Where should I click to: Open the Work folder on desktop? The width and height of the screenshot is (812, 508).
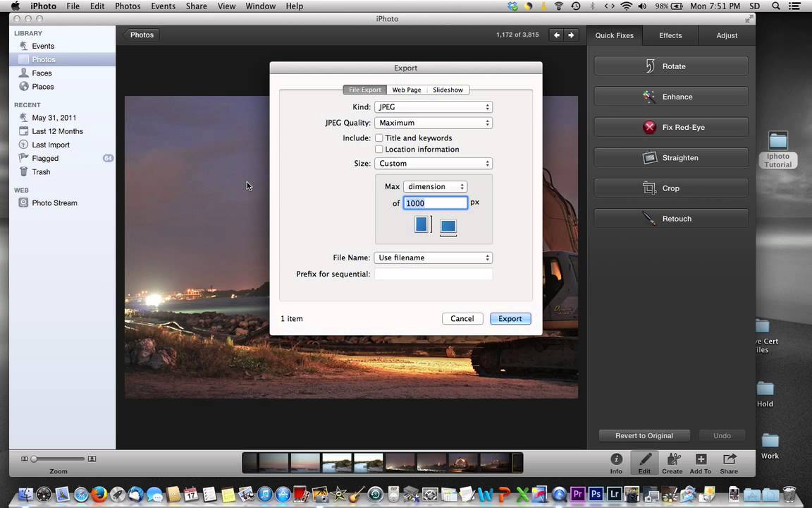pos(770,447)
